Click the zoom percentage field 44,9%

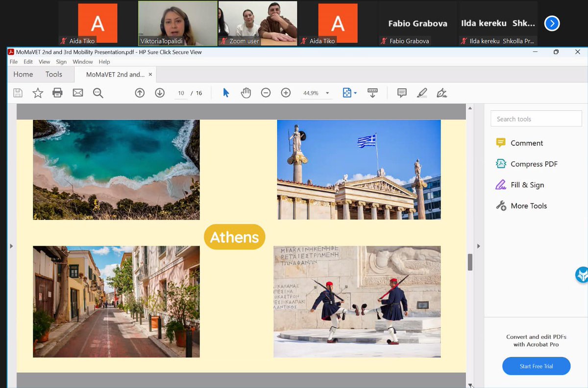tap(311, 93)
